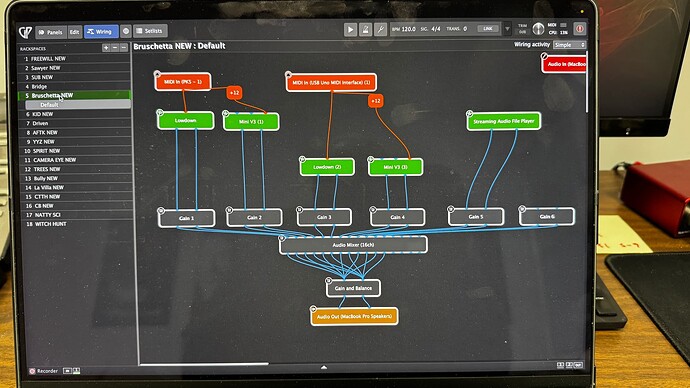This screenshot has width=690, height=388.
Task: Expand the bottom panel chevron arrow
Action: (x=324, y=367)
